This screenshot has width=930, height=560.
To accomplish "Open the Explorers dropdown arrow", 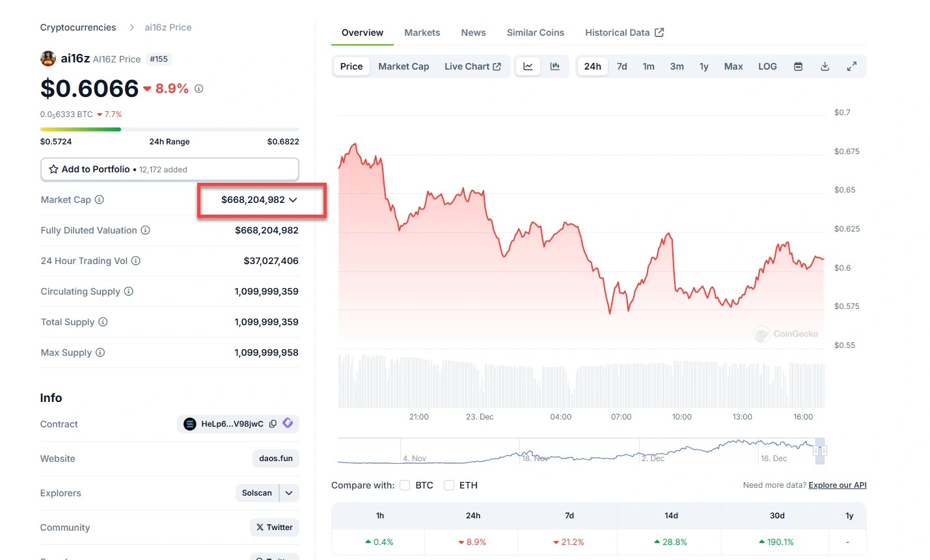I will coord(289,493).
